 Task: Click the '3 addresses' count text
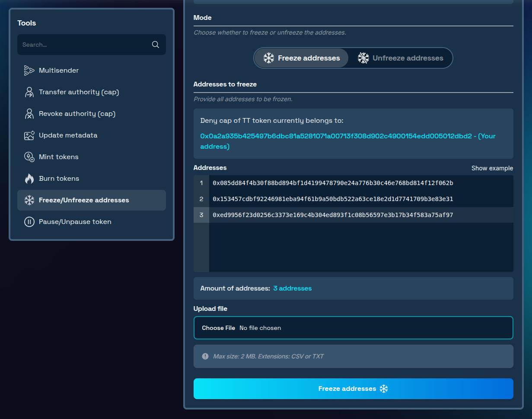(x=293, y=288)
